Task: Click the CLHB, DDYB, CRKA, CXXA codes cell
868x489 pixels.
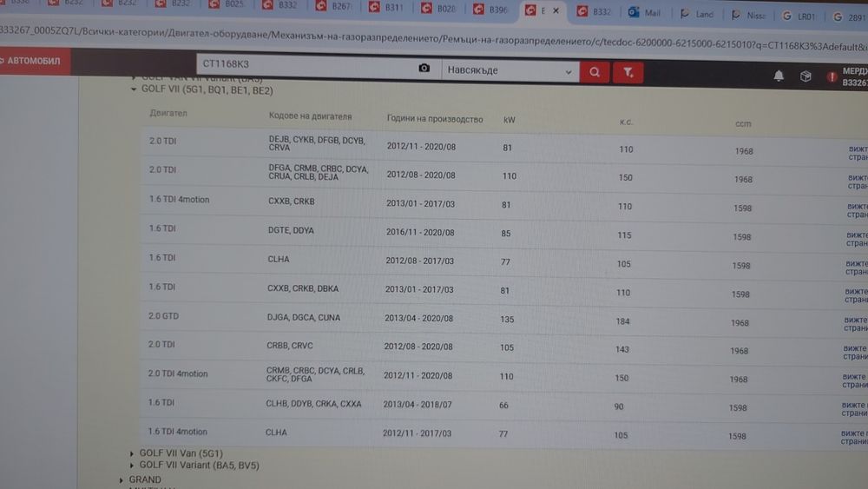Action: coord(313,404)
